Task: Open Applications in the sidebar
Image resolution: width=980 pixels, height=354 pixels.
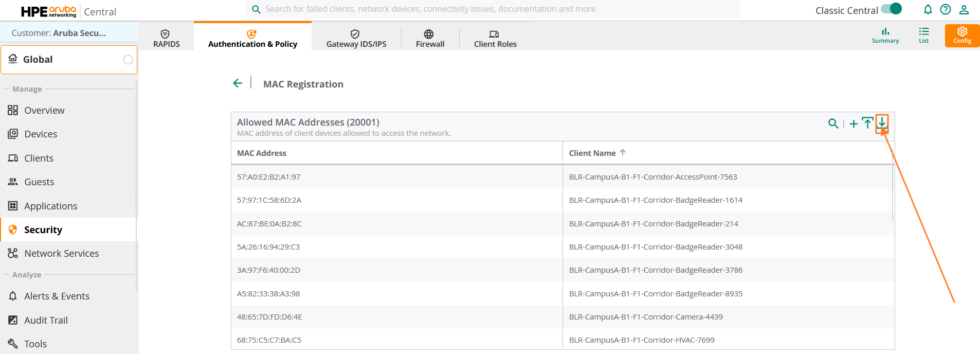Action: click(x=69, y=206)
